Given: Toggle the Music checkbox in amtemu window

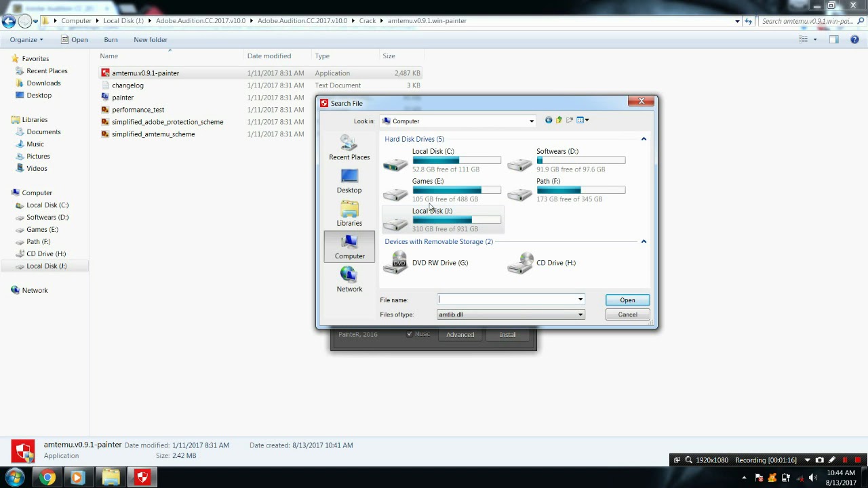Looking at the screenshot, I should pyautogui.click(x=410, y=334).
